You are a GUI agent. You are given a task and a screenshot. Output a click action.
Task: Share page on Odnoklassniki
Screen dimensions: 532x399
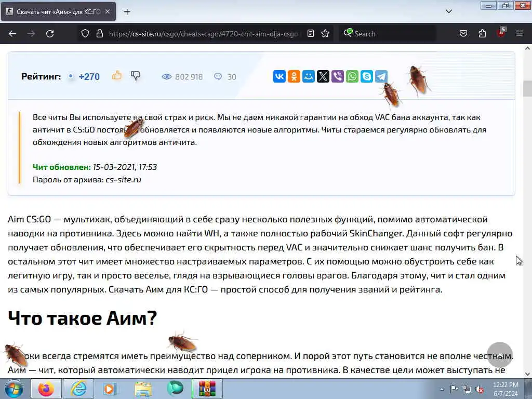tap(294, 76)
